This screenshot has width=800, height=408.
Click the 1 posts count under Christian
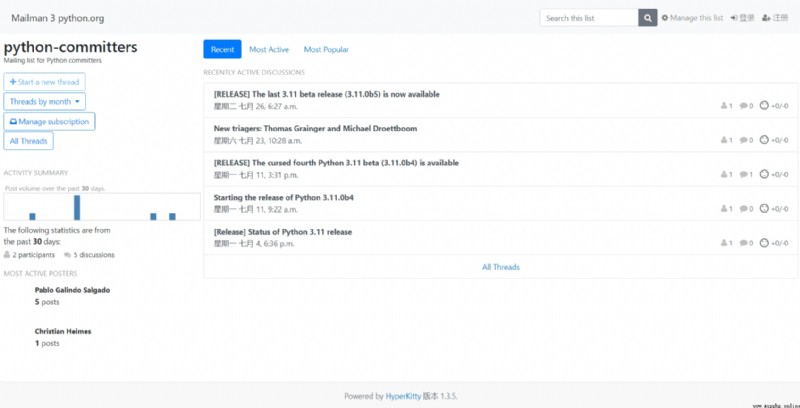[x=47, y=343]
